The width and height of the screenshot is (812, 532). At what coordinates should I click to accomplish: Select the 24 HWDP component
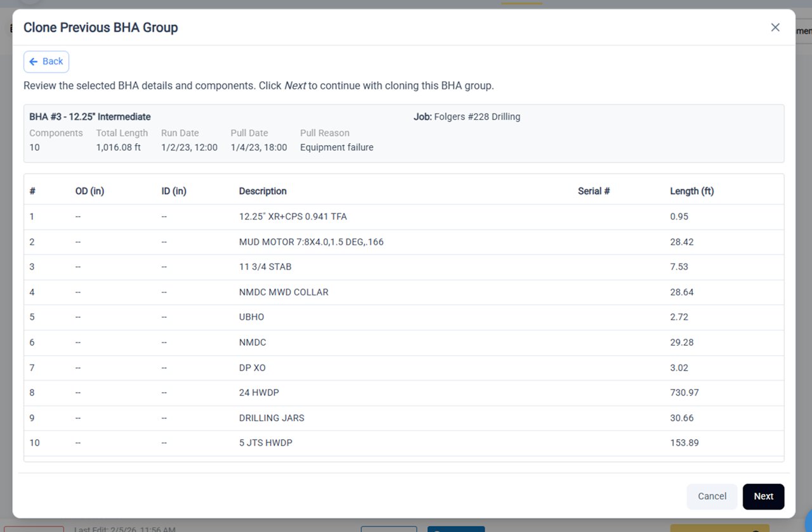[x=404, y=393]
